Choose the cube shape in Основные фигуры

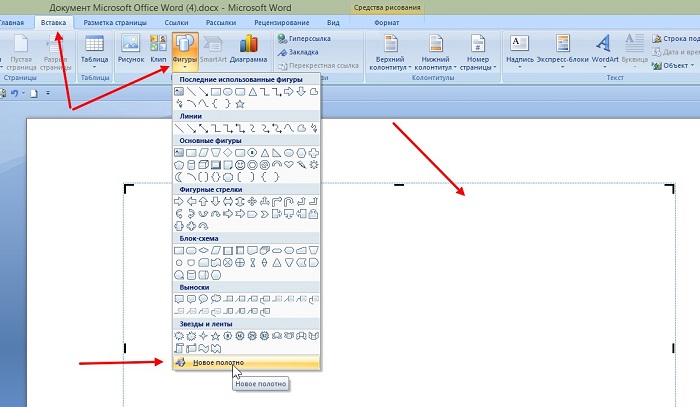click(x=203, y=165)
